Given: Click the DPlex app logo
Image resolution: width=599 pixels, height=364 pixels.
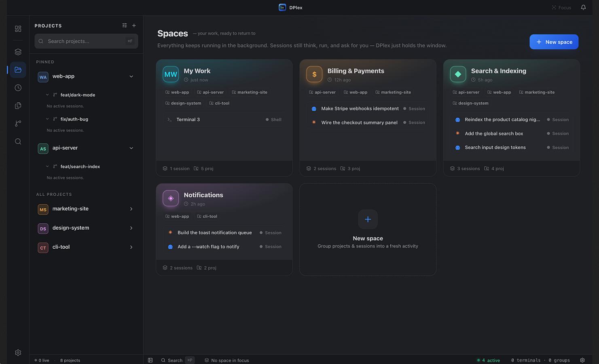Looking at the screenshot, I should point(282,7).
